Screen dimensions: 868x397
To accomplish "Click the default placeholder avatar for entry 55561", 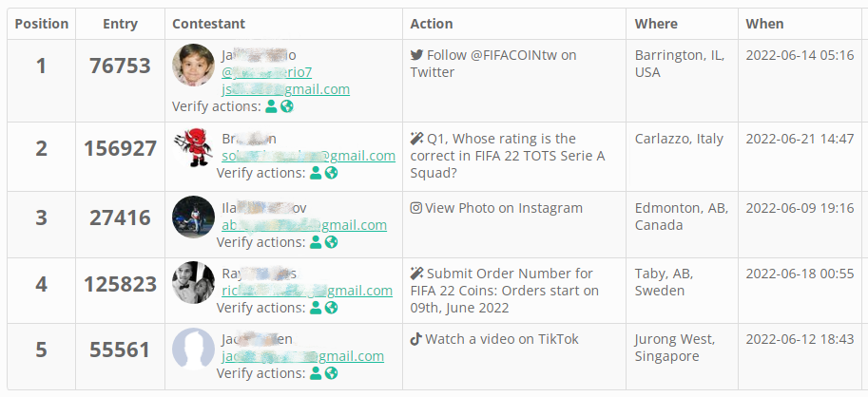I will tap(193, 349).
